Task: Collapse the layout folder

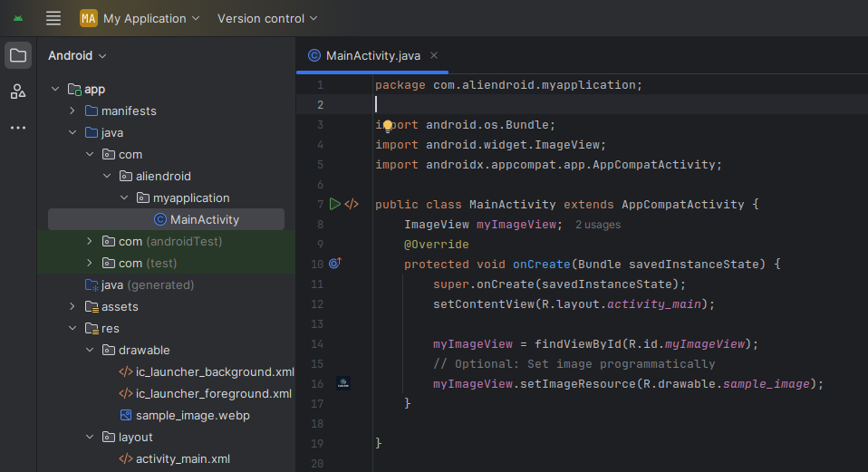Action: 90,438
